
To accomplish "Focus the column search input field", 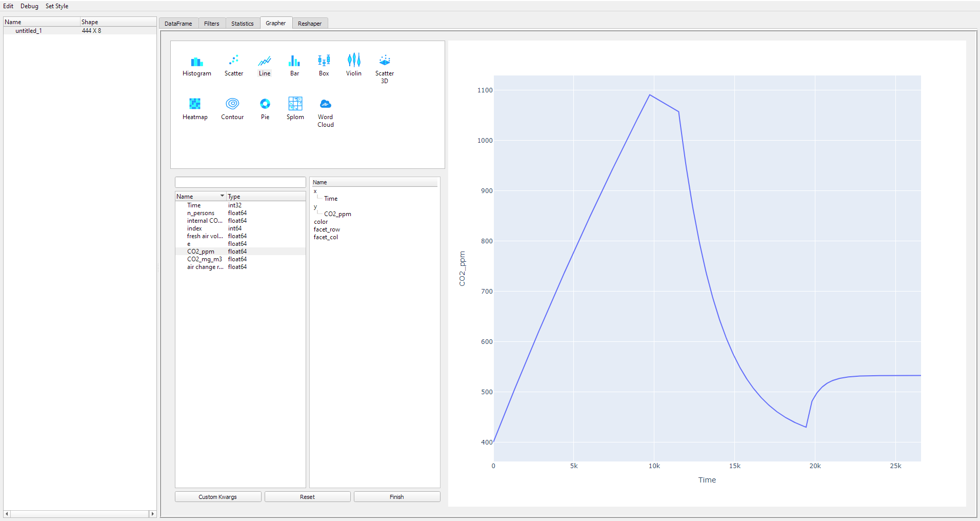I will tap(241, 182).
